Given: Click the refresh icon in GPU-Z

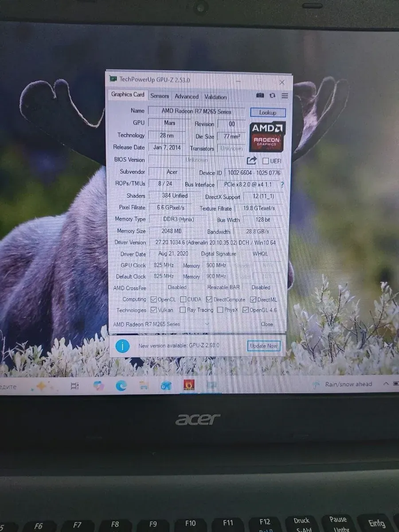Looking at the screenshot, I should (272, 95).
